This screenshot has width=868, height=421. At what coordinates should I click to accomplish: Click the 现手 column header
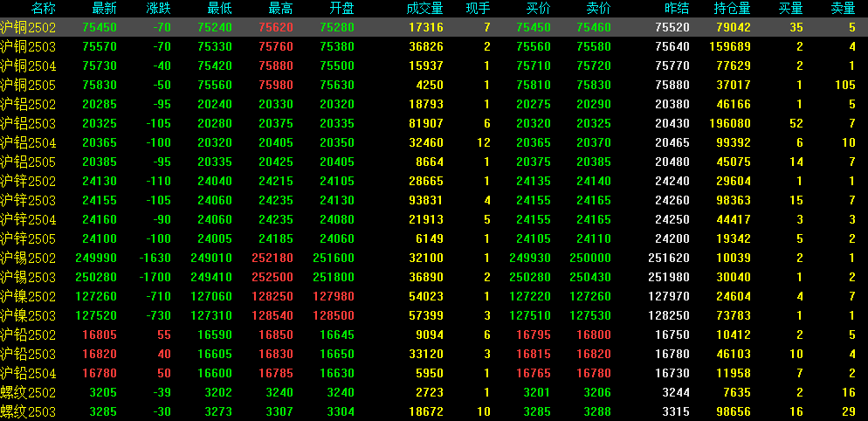[x=478, y=9]
